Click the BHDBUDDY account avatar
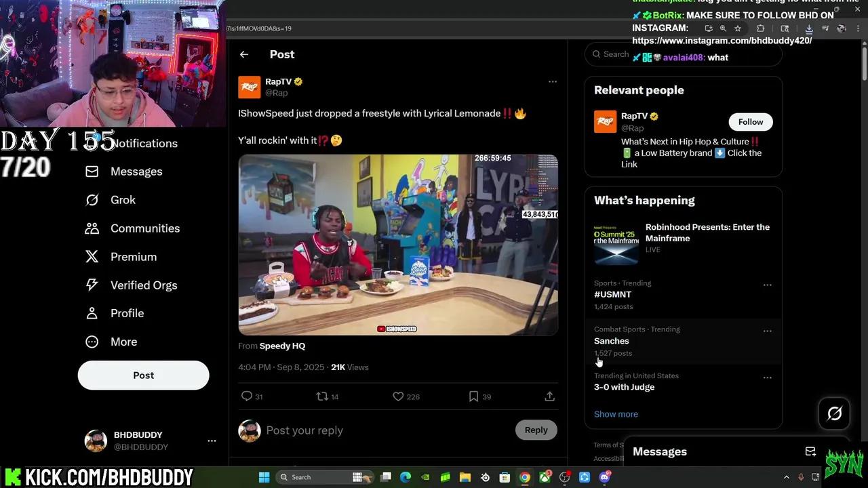This screenshot has width=868, height=488. 96,441
